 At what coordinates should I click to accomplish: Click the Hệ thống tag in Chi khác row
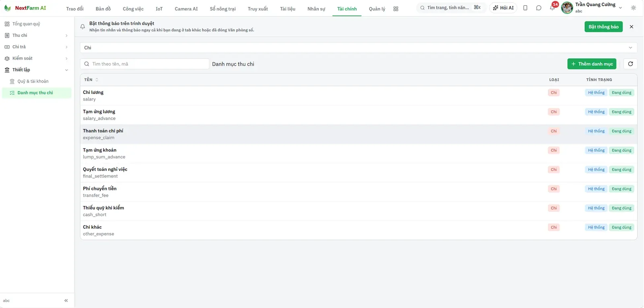596,227
